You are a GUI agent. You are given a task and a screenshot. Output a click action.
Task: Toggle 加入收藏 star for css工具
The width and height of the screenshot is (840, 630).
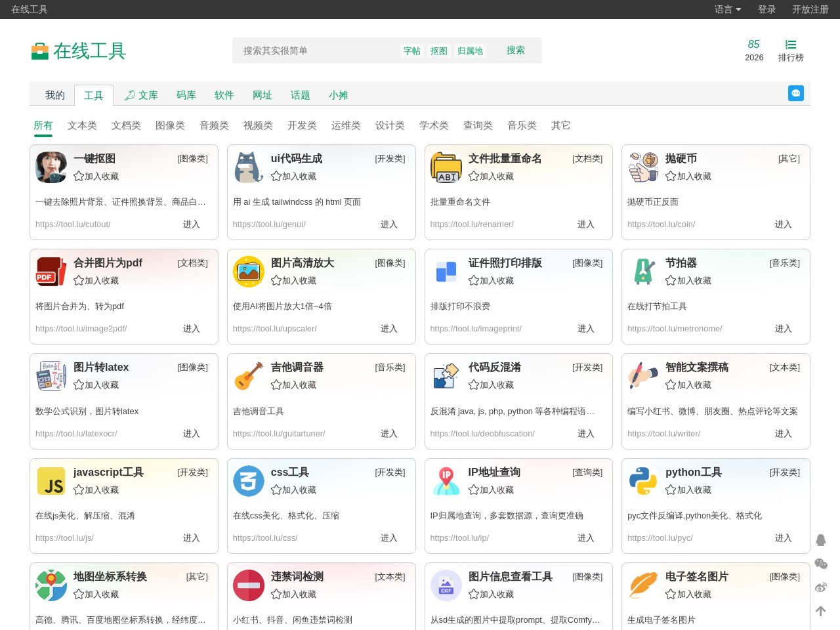click(276, 490)
